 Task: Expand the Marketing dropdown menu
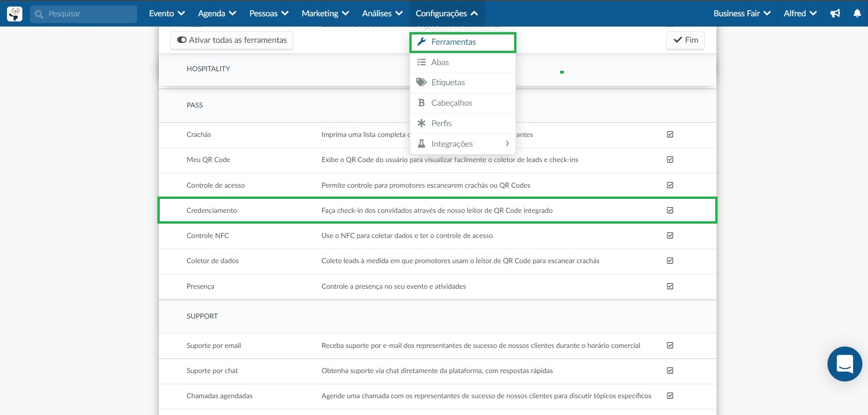coord(325,14)
